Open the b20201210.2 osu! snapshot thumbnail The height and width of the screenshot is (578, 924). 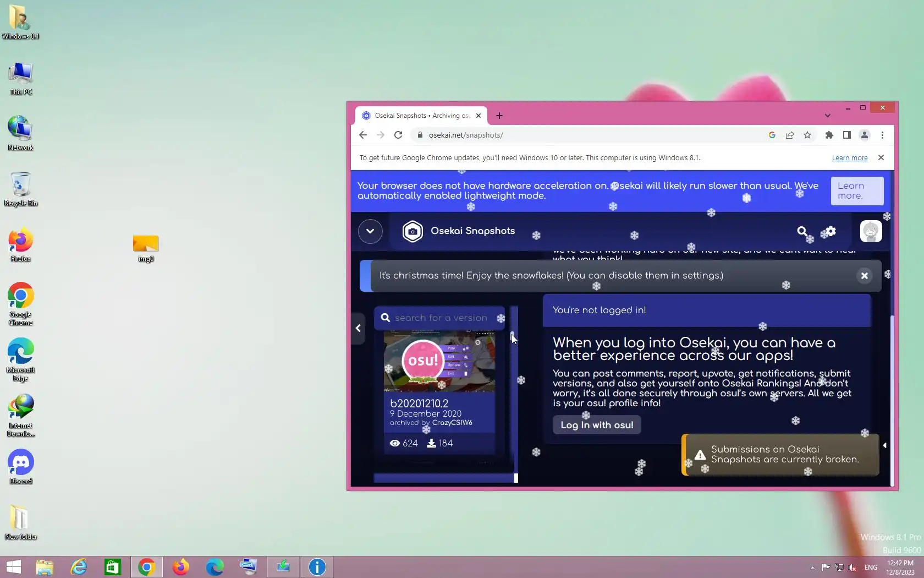click(x=439, y=361)
